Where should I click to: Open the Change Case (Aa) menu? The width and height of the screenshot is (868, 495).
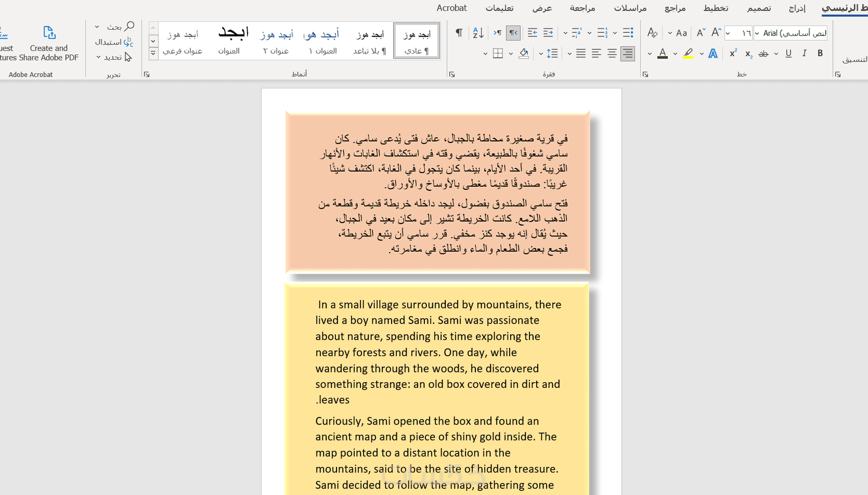tap(681, 33)
